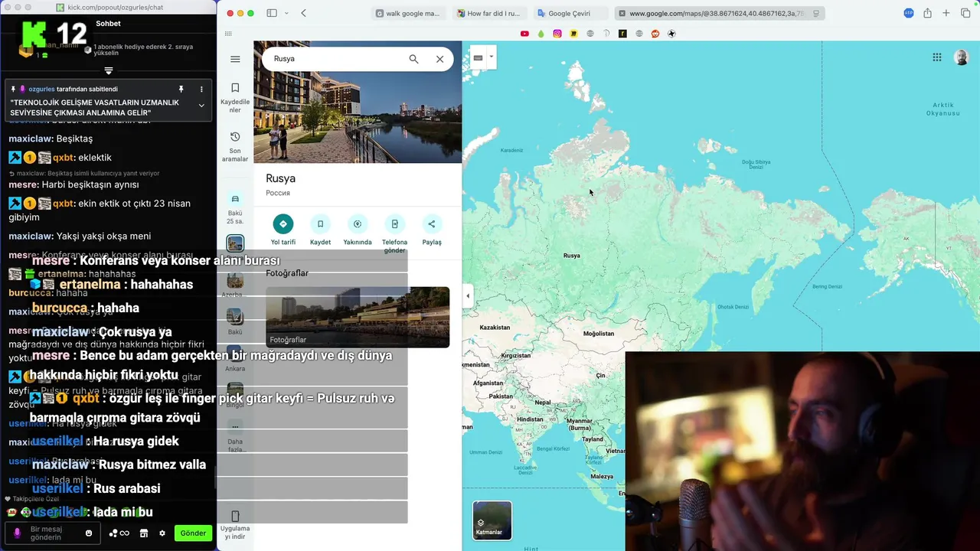Click the qxbt username by eklektik
This screenshot has height=551, width=980.
tap(63, 158)
